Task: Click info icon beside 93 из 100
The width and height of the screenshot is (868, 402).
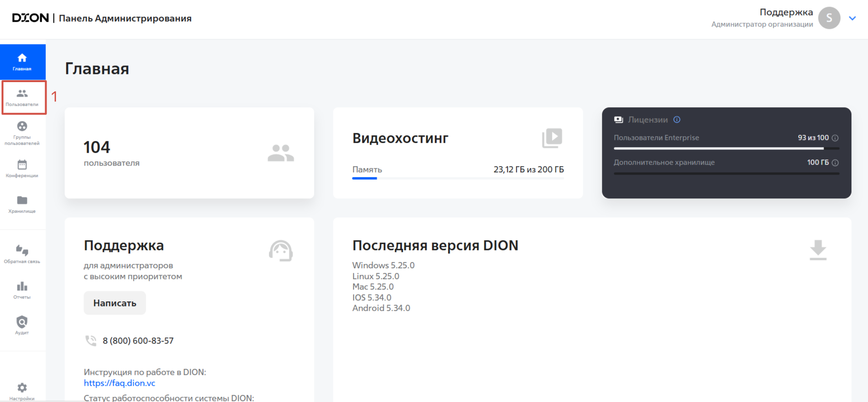Action: (x=835, y=138)
